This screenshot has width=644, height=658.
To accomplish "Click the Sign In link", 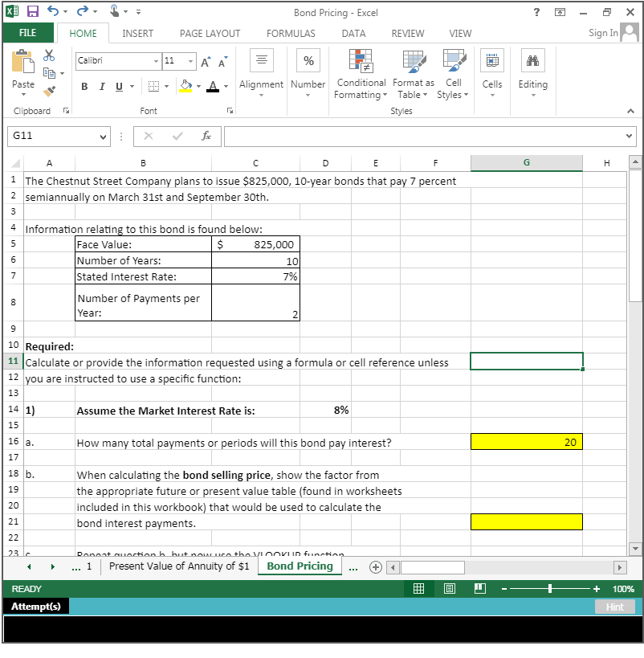I will pyautogui.click(x=603, y=33).
